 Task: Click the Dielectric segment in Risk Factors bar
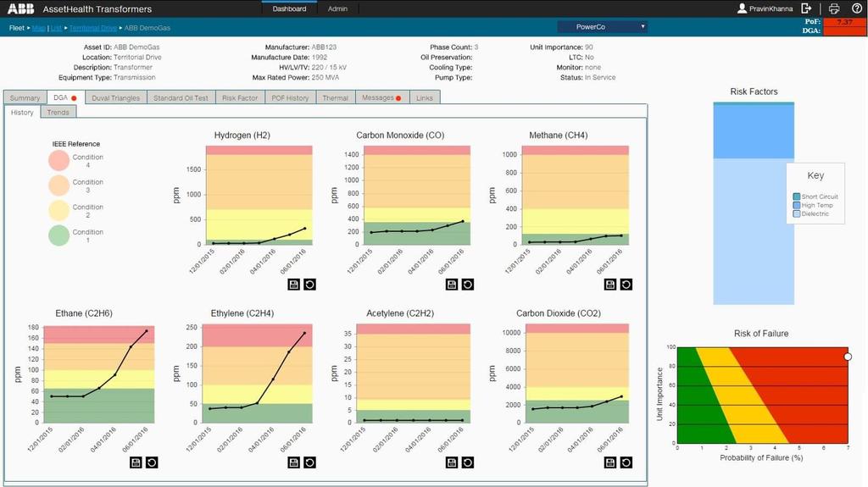coord(754,231)
